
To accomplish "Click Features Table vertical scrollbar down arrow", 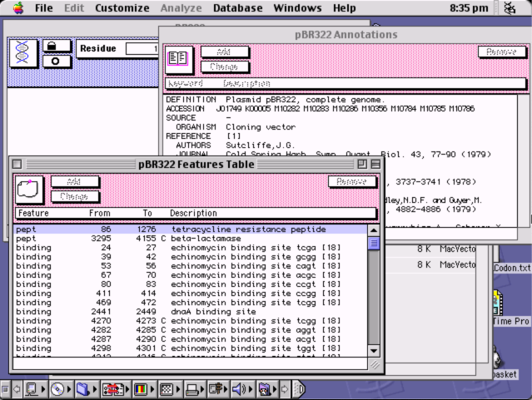I will [x=374, y=352].
